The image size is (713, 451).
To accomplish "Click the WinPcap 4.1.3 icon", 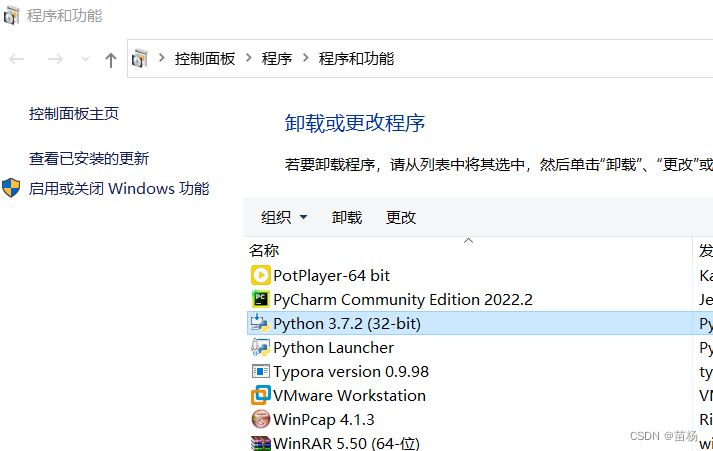I will tap(261, 419).
